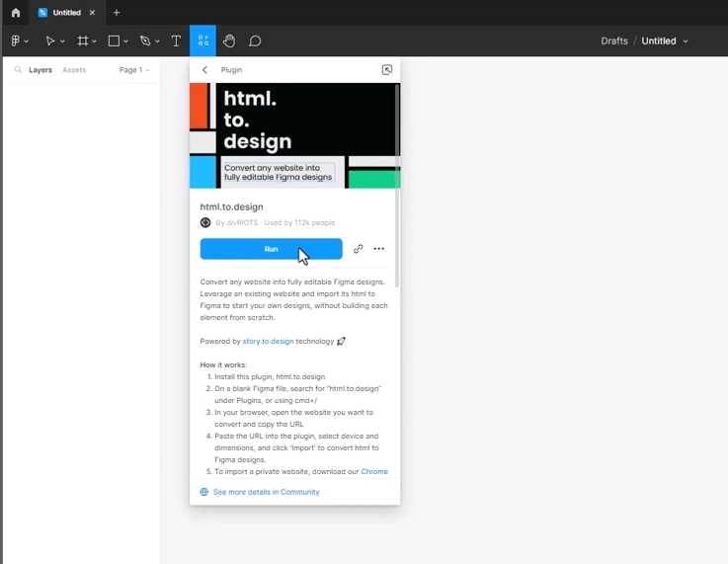The height and width of the screenshot is (564, 728).
Task: Switch to the Layers tab
Action: (40, 69)
